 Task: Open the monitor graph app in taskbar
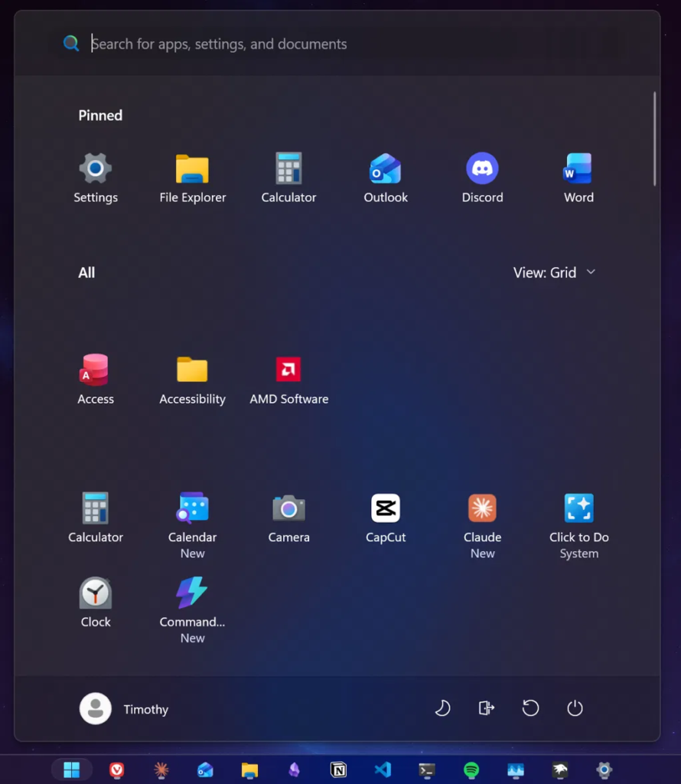[516, 770]
